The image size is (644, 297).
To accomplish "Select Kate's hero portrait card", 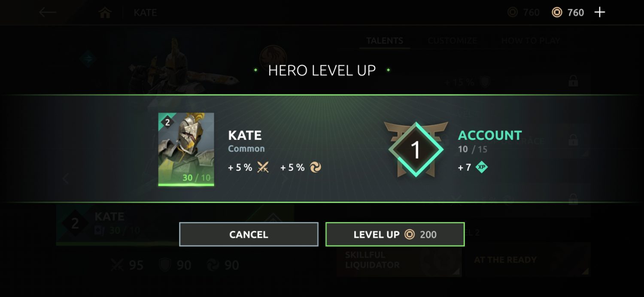I will click(186, 149).
